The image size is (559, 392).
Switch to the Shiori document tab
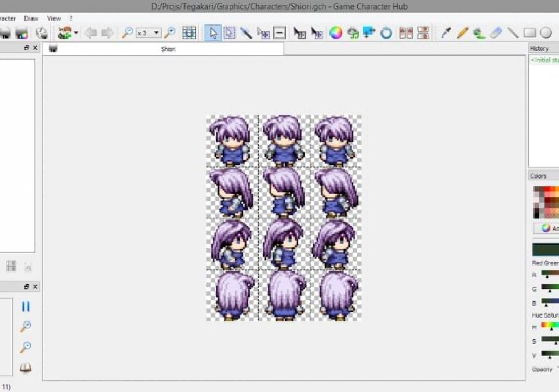(x=168, y=49)
